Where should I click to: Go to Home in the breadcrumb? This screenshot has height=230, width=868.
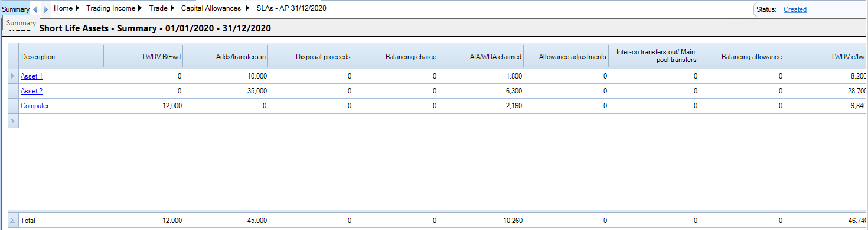coord(63,9)
